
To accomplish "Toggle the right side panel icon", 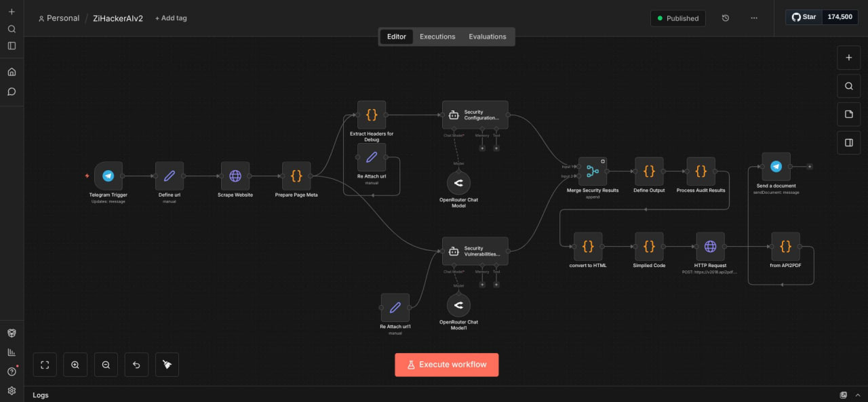I will click(x=848, y=143).
